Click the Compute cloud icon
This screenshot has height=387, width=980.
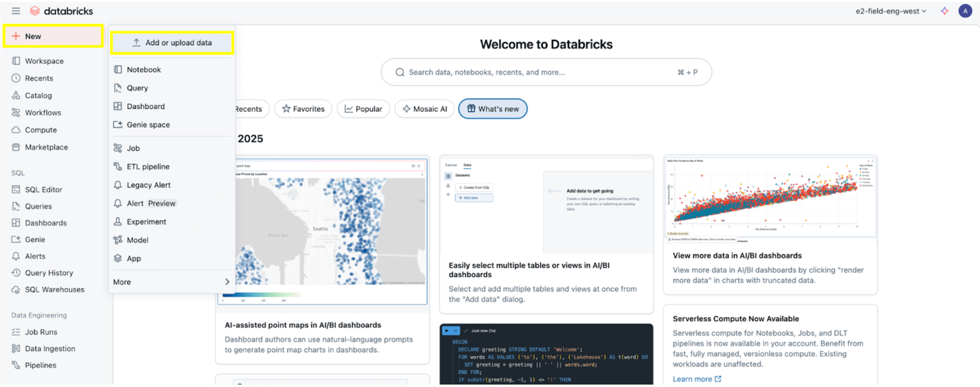[x=16, y=130]
